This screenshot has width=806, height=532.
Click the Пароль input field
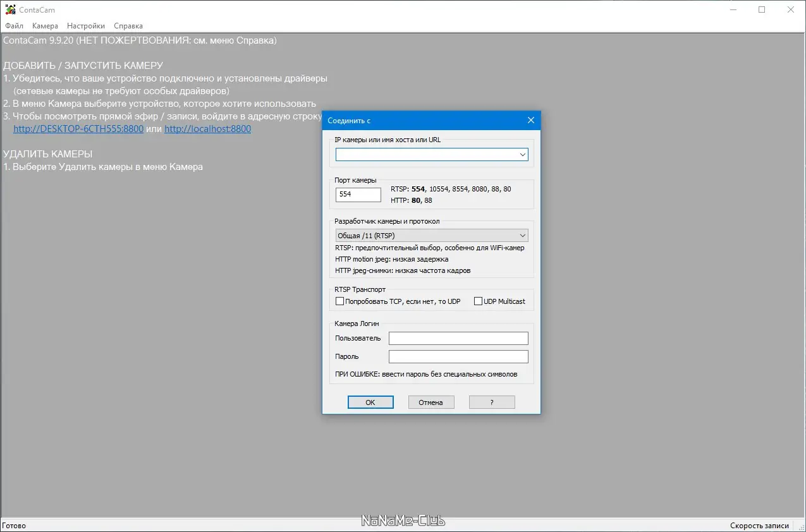tap(458, 356)
